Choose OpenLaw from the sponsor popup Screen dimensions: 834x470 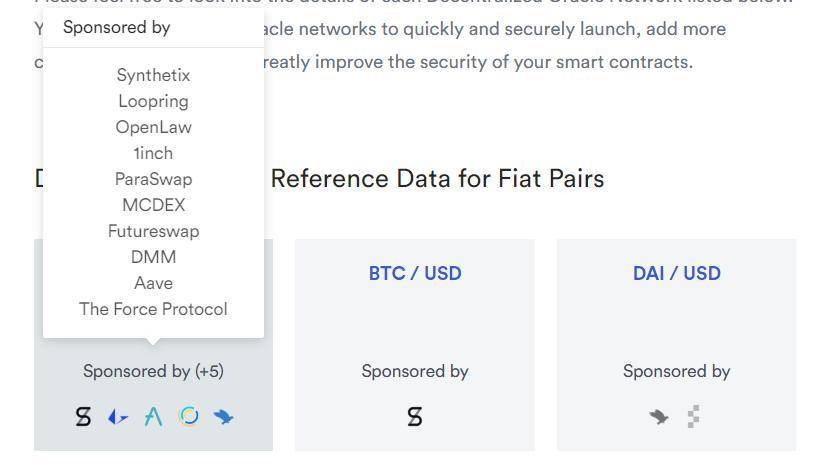[x=153, y=127]
